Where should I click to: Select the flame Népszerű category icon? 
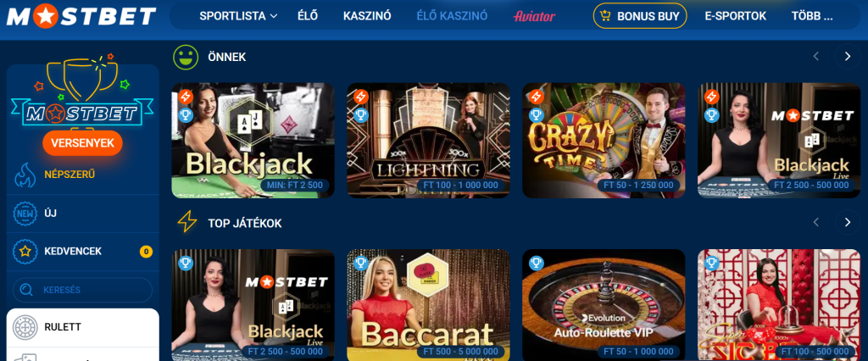pos(25,175)
